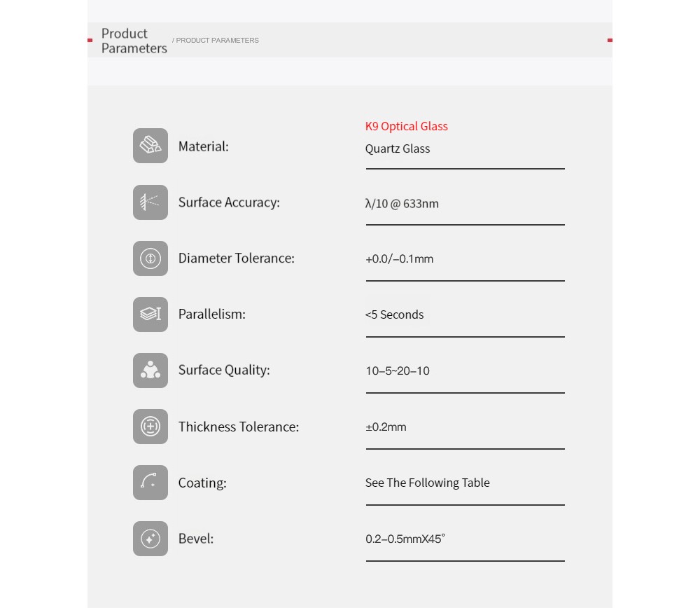Click the Diameter Tolerance circle icon
The height and width of the screenshot is (608, 700).
[x=150, y=258]
